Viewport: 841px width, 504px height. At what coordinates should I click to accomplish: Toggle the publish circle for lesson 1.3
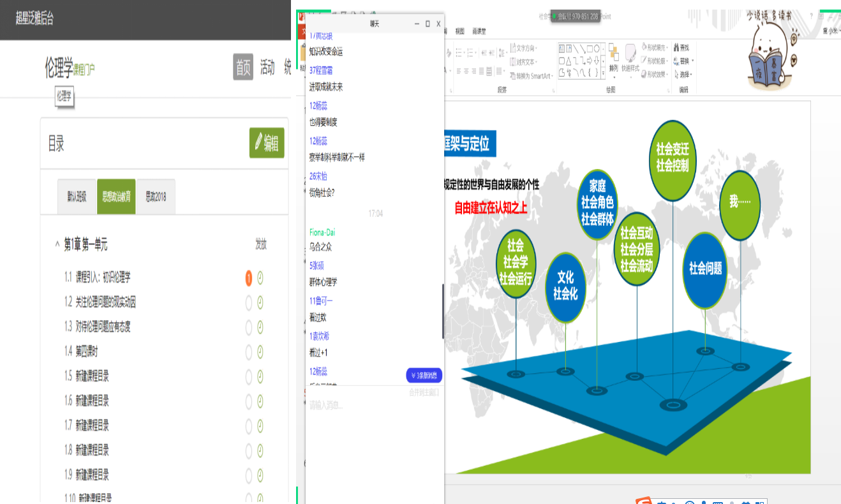[x=249, y=327]
